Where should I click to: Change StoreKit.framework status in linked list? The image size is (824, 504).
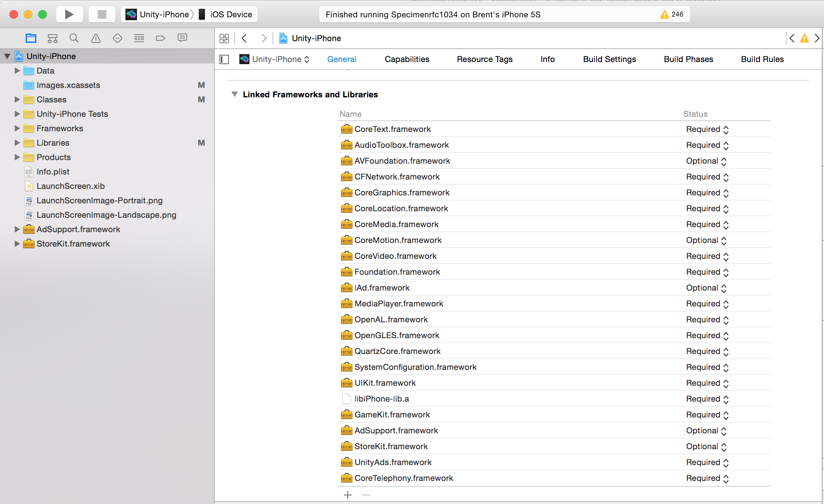(706, 446)
